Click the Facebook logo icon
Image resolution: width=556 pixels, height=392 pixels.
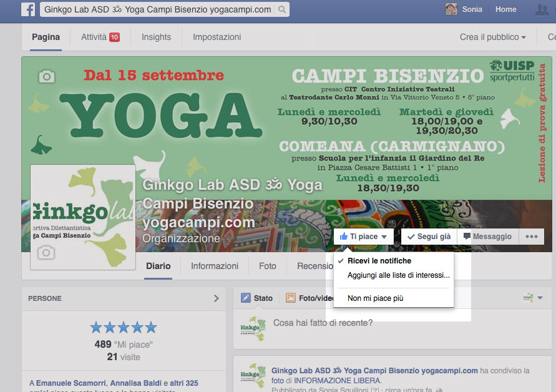28,9
